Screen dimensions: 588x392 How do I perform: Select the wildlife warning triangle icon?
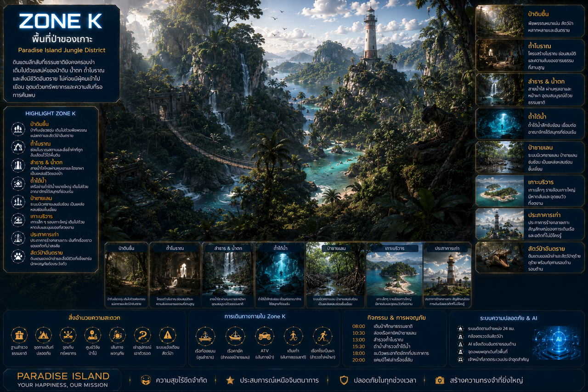point(167,335)
